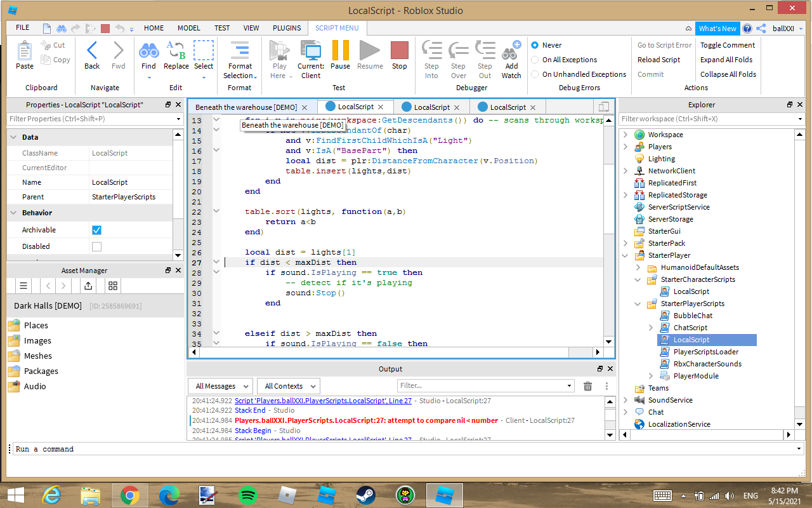This screenshot has height=508, width=812.
Task: Add a new watch expression
Action: [511, 57]
